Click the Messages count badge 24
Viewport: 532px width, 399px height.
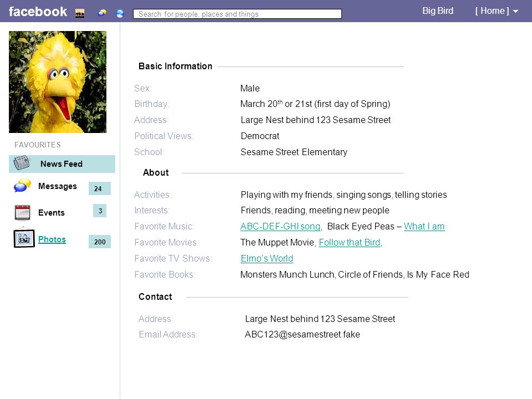point(100,188)
